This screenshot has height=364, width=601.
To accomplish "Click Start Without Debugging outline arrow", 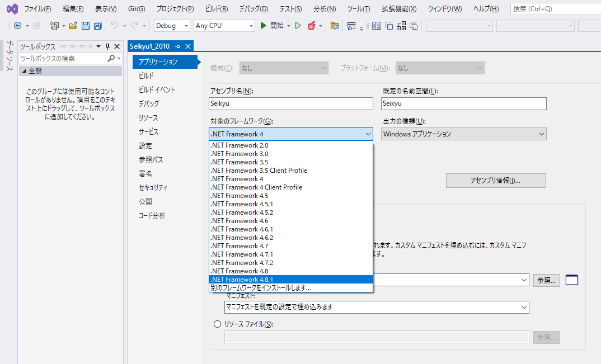I will click(298, 26).
